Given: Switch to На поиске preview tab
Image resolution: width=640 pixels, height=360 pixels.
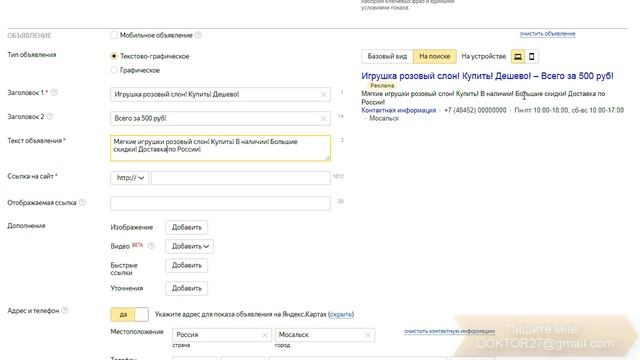Looking at the screenshot, I should [x=435, y=56].
